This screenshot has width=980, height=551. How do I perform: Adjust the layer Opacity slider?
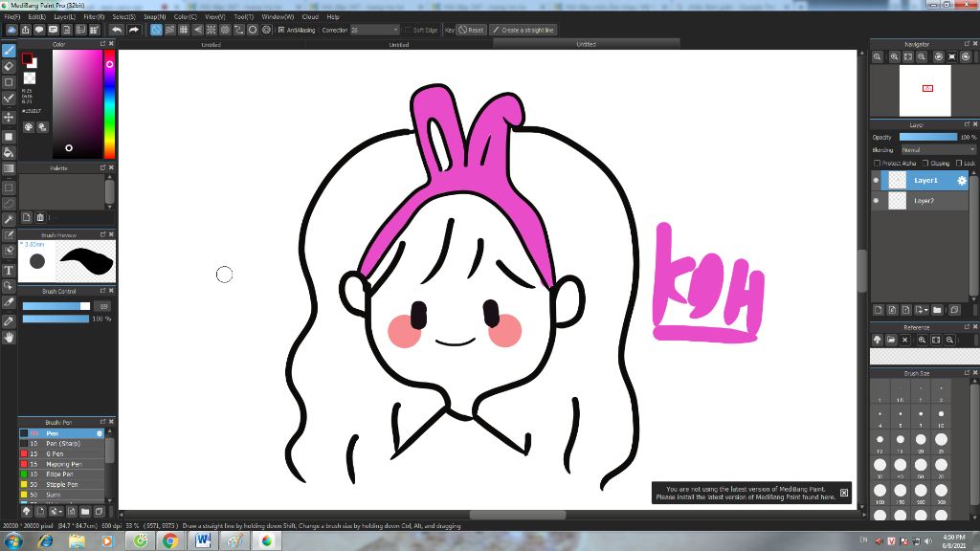(x=928, y=137)
